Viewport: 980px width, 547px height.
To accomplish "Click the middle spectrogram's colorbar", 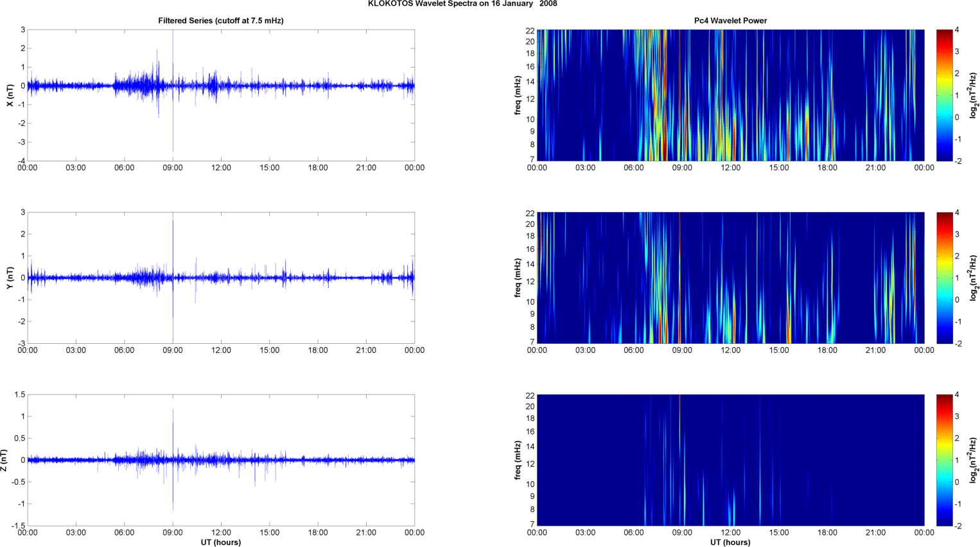I will [x=944, y=278].
